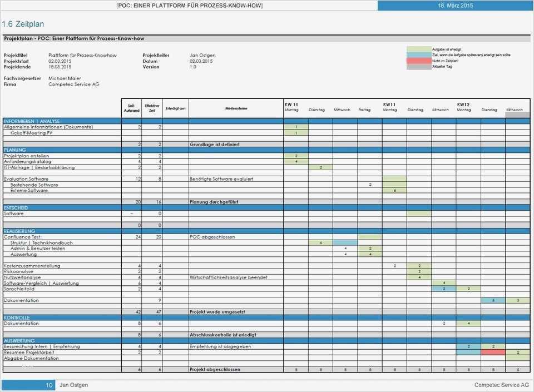
Task: Click the milestone 'Planung durchgeführt'
Action: click(214, 202)
